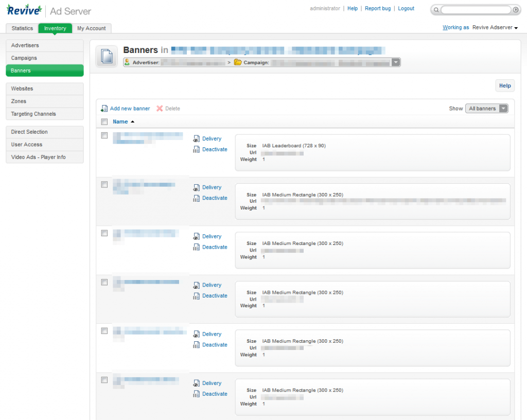Viewport: 527px width, 420px height.
Task: Check the checkbox of the last listed banner
Action: pyautogui.click(x=104, y=380)
